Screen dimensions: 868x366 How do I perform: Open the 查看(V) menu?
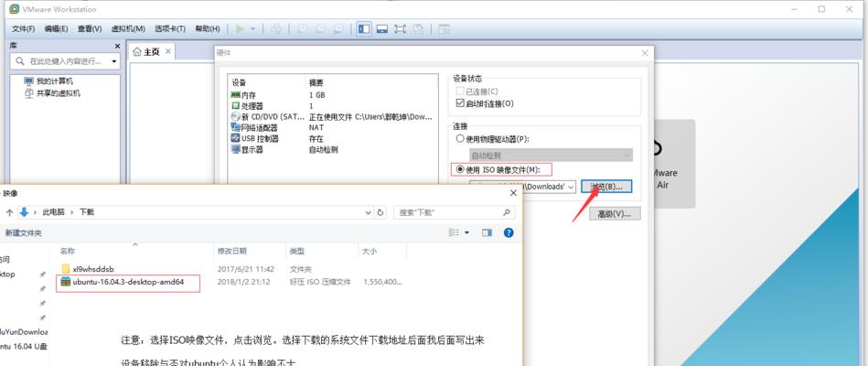[89, 28]
